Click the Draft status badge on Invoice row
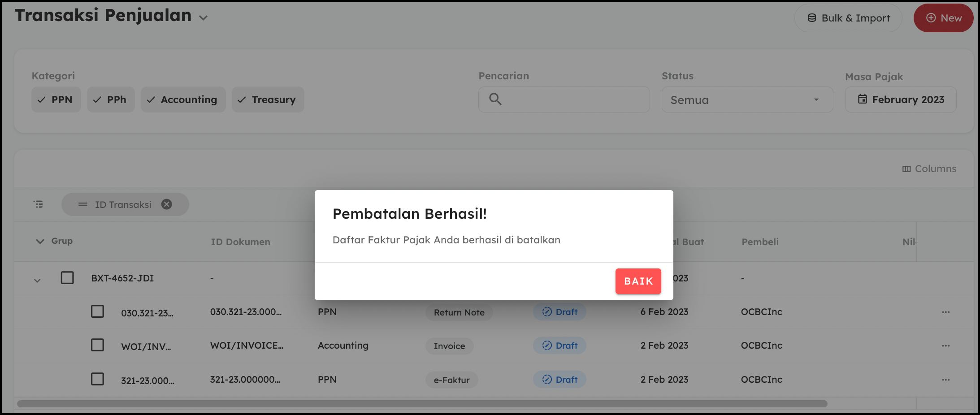This screenshot has height=415, width=980. (559, 346)
